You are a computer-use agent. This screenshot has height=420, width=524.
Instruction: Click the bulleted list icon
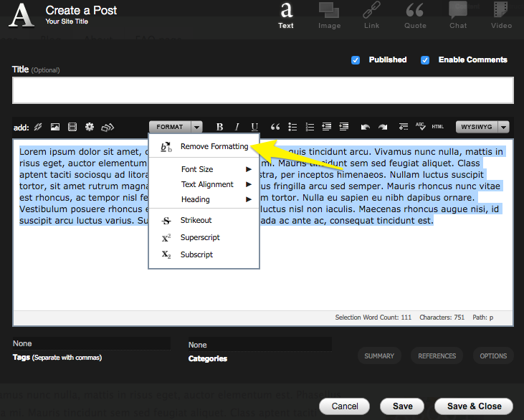(x=292, y=127)
